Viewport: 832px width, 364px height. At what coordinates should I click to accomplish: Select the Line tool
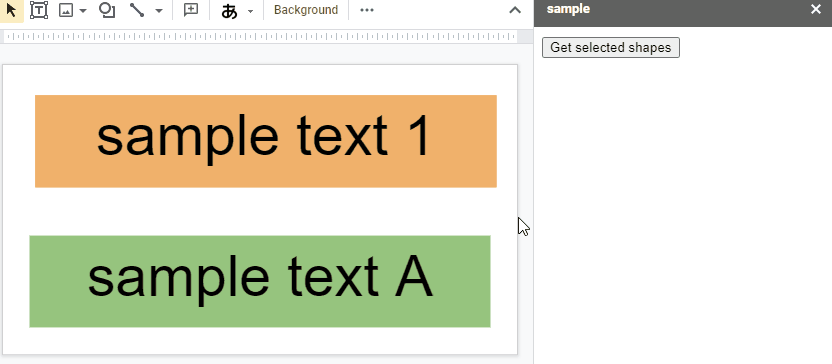pyautogui.click(x=137, y=10)
